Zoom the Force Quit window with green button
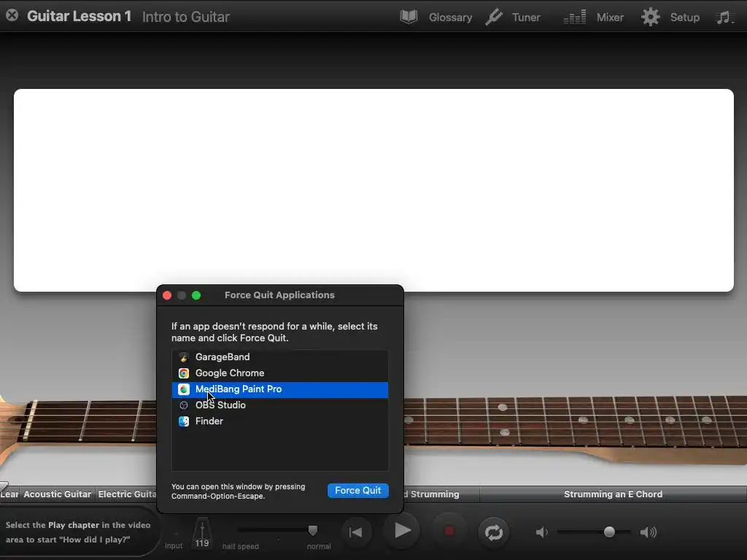 point(196,296)
